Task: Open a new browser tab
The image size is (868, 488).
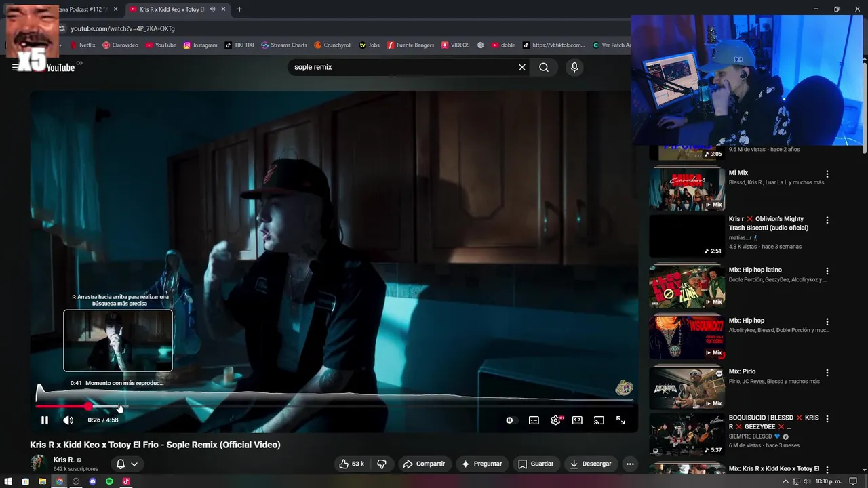Action: coord(239,9)
